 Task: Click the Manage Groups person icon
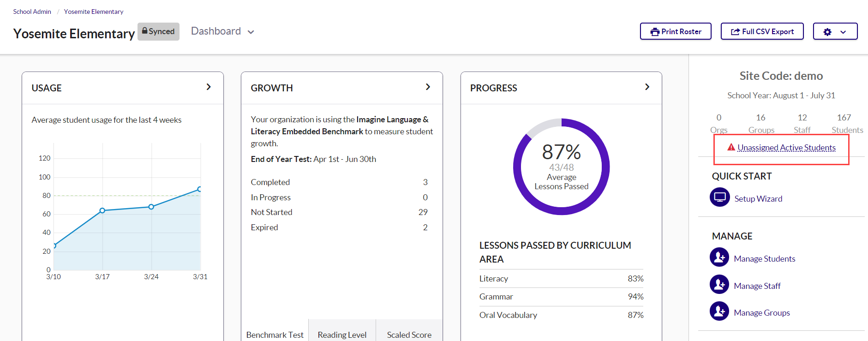[x=719, y=311]
